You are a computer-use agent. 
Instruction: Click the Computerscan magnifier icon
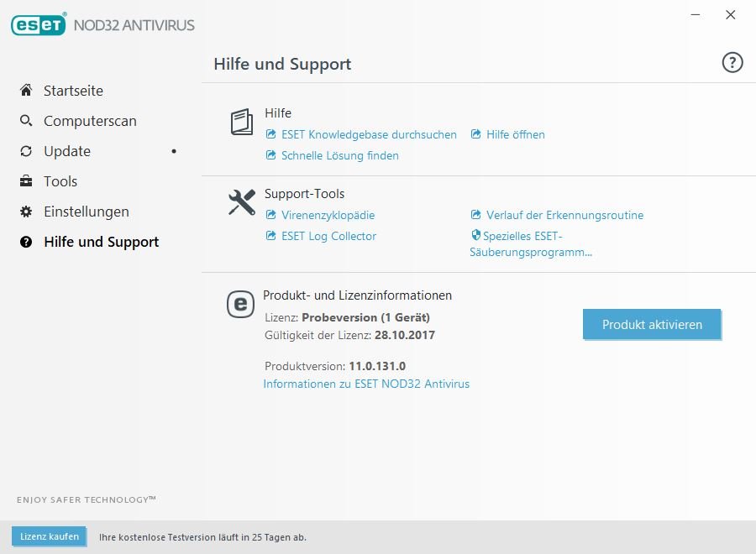[x=26, y=120]
